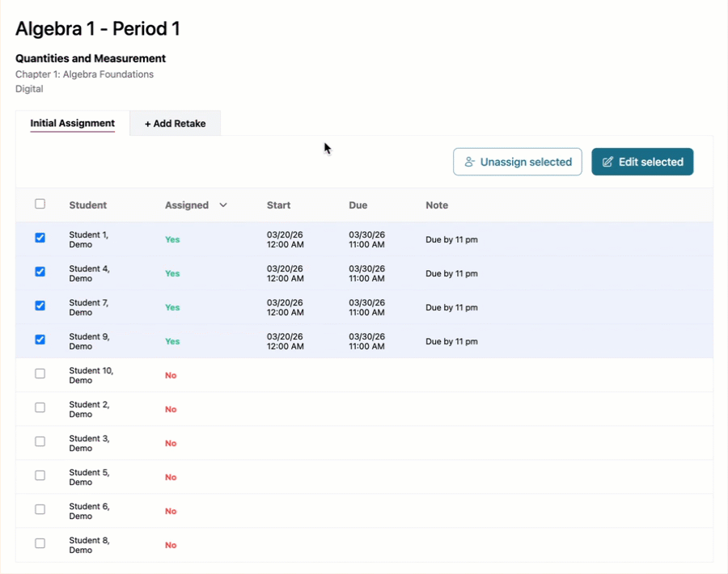Tick the Student 3, Demo checkbox

click(40, 442)
